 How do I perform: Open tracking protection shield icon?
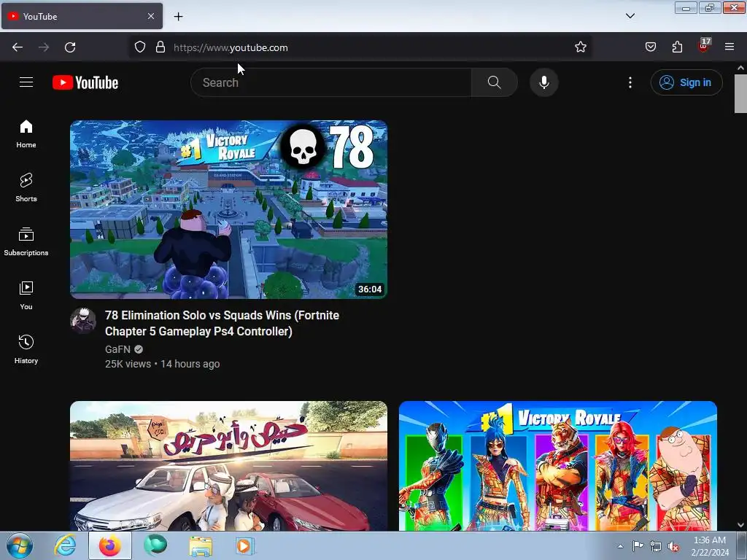tap(139, 47)
